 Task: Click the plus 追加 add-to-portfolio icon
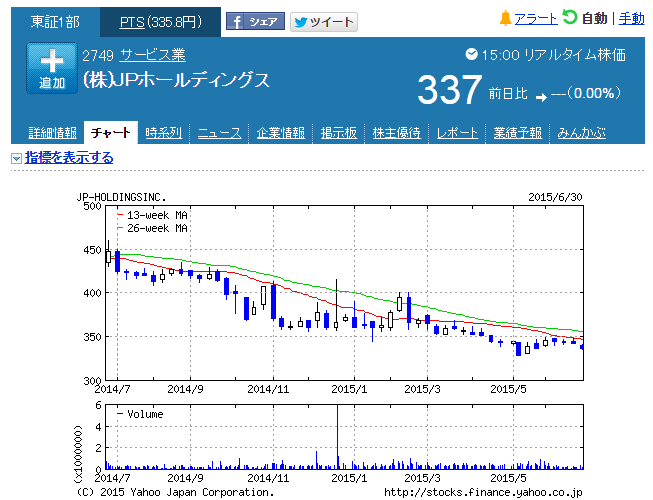click(52, 68)
